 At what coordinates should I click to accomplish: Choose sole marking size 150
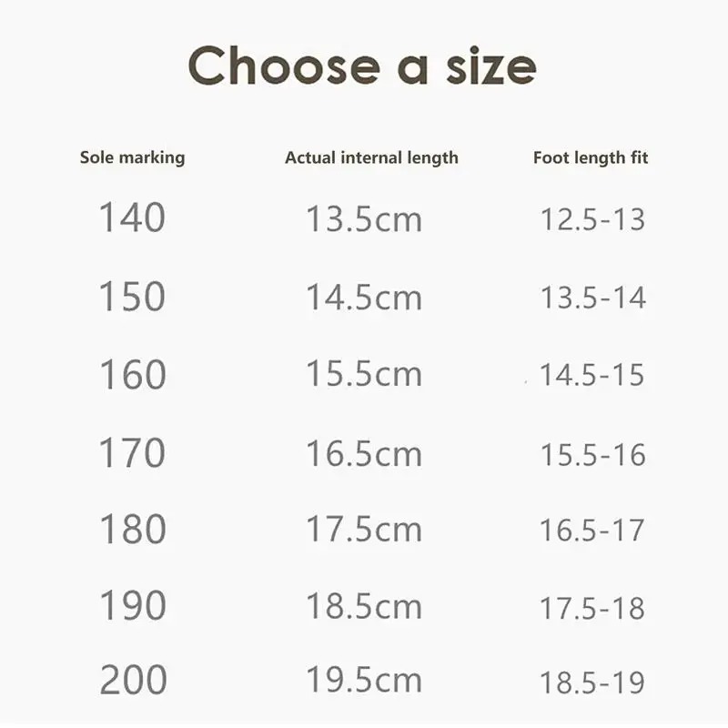point(132,298)
